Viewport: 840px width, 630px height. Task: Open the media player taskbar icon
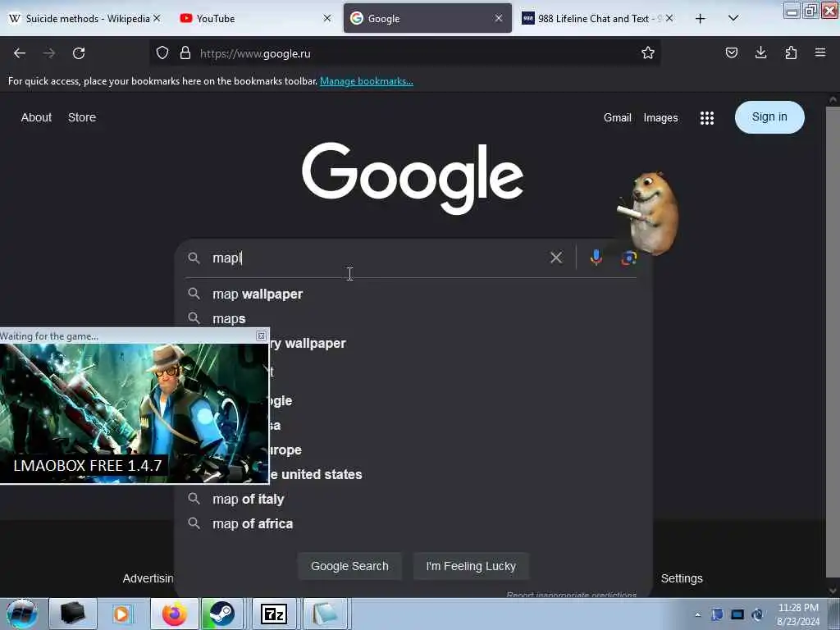tap(121, 614)
